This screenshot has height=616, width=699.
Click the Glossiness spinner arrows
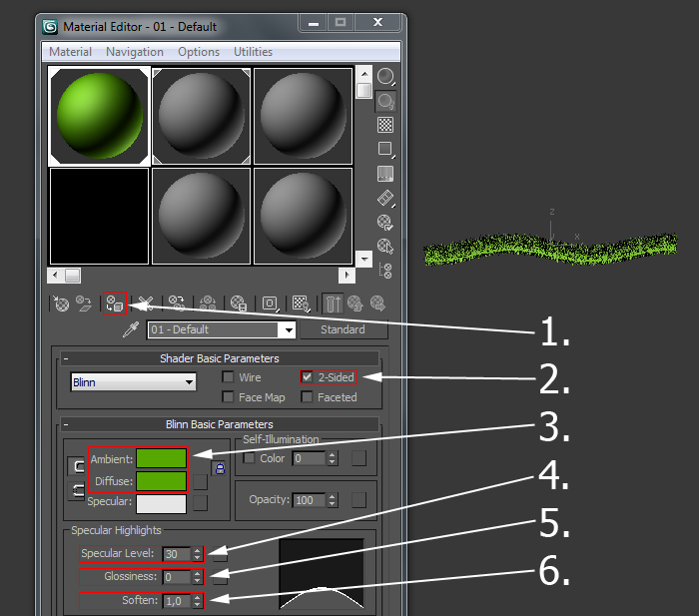197,577
